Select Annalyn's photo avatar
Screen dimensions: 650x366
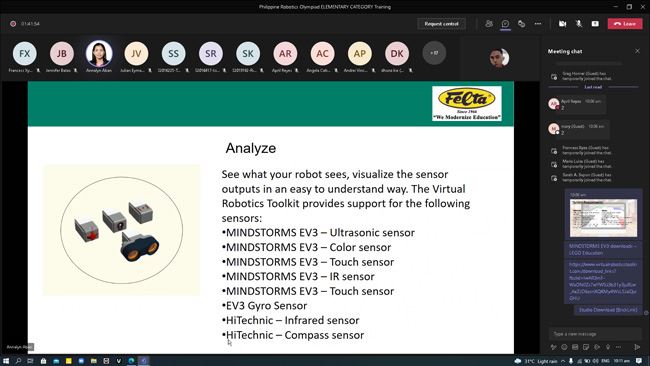pos(99,53)
